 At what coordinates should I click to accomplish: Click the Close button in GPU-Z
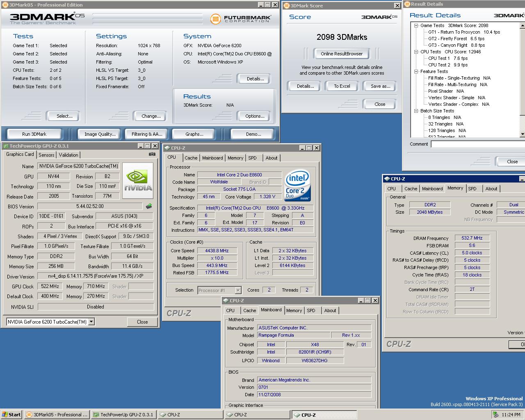point(142,322)
